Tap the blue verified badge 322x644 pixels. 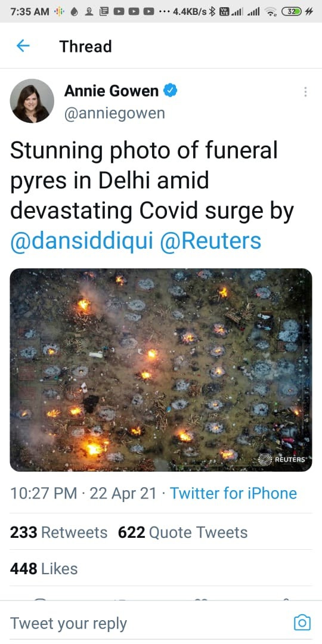click(171, 91)
